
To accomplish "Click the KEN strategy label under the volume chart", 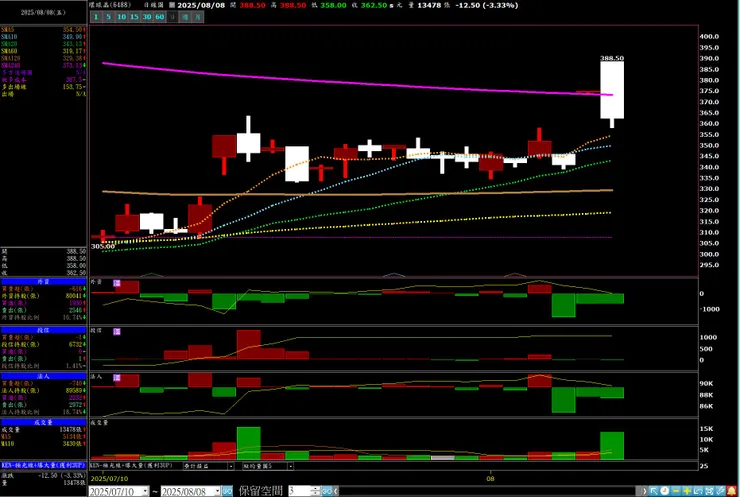I will pyautogui.click(x=131, y=466).
